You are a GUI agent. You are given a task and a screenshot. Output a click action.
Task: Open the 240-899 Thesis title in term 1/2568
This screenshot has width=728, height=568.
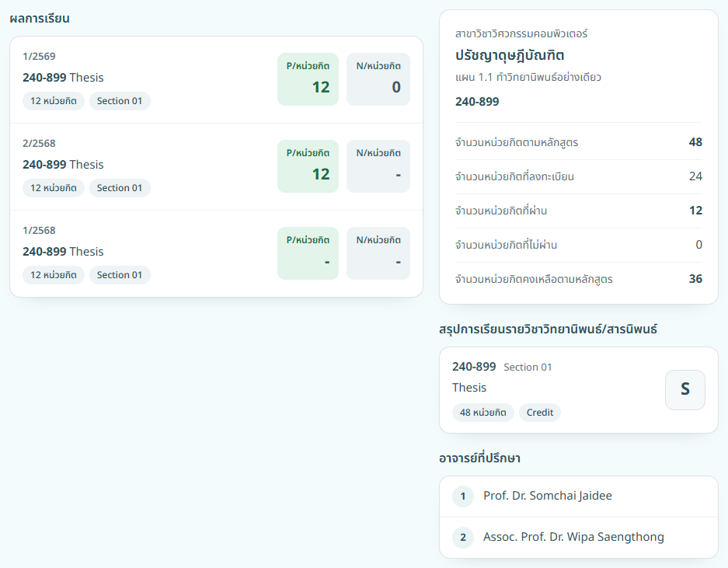click(63, 251)
